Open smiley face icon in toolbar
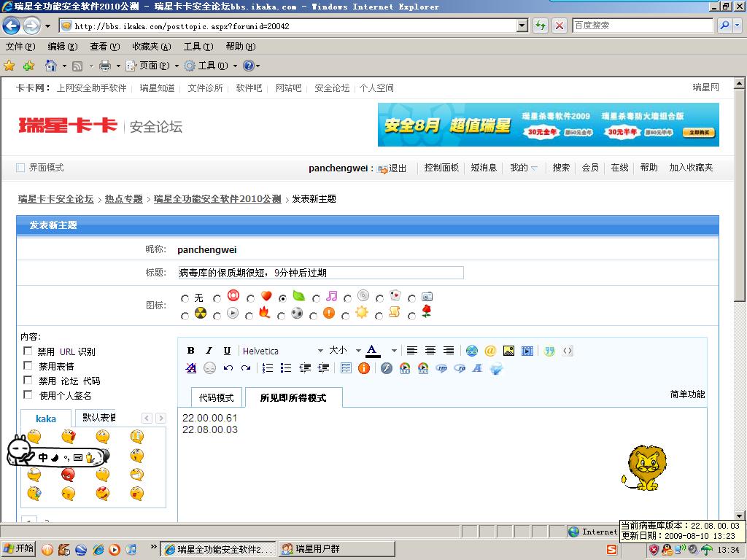Viewport: 747px width, 560px height. [209, 368]
